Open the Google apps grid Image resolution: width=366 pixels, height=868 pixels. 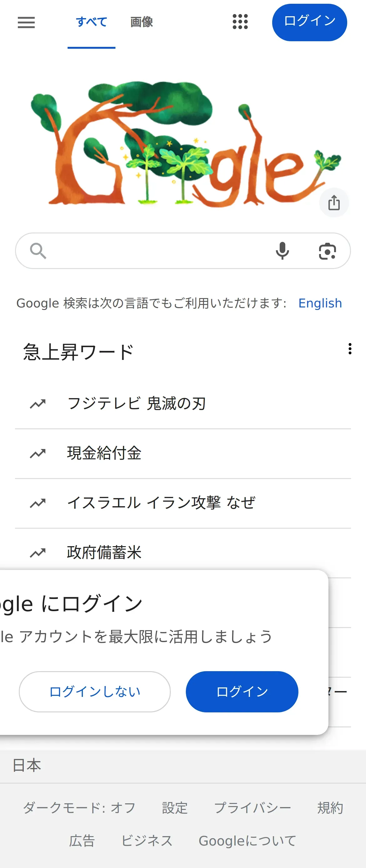(240, 22)
